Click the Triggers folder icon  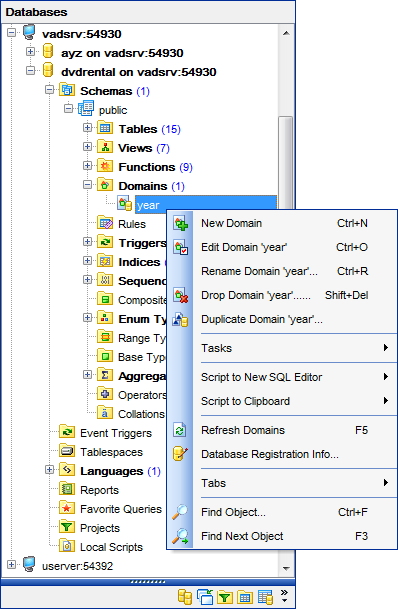coord(105,242)
